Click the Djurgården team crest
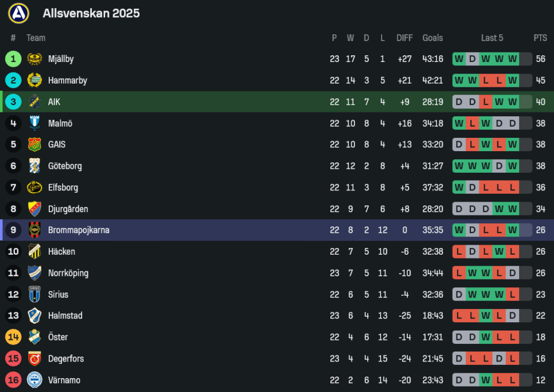 pos(35,209)
